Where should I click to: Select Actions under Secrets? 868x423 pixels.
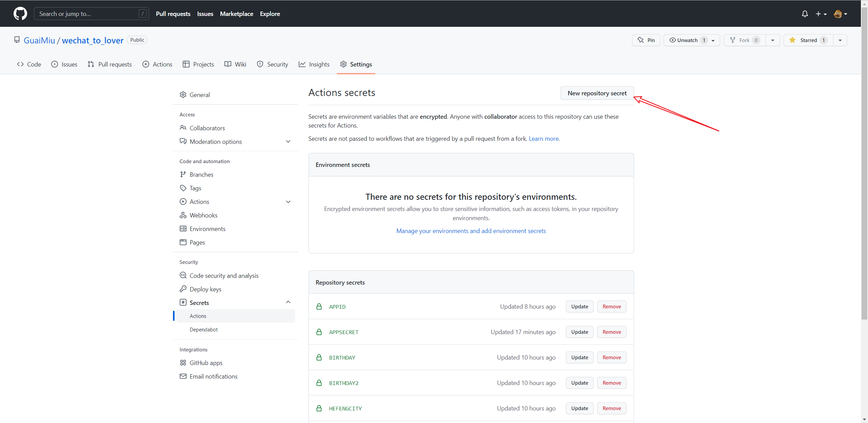pos(235,316)
